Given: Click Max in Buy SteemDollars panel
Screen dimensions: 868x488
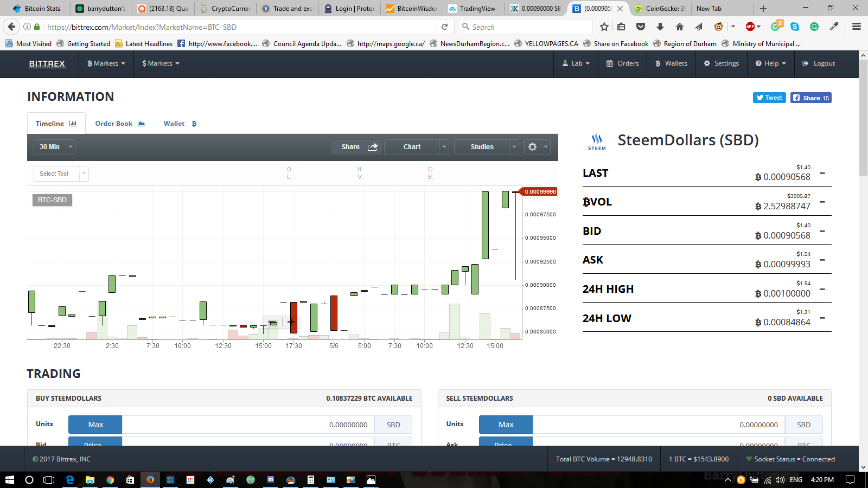Looking at the screenshot, I should pyautogui.click(x=95, y=425).
